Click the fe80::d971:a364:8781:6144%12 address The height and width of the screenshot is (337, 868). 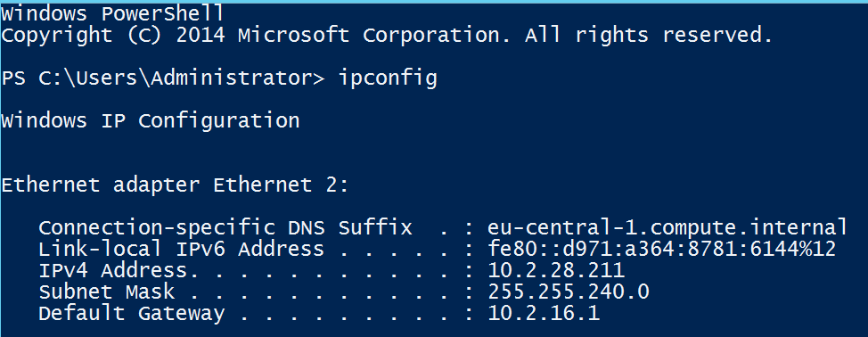tap(661, 249)
